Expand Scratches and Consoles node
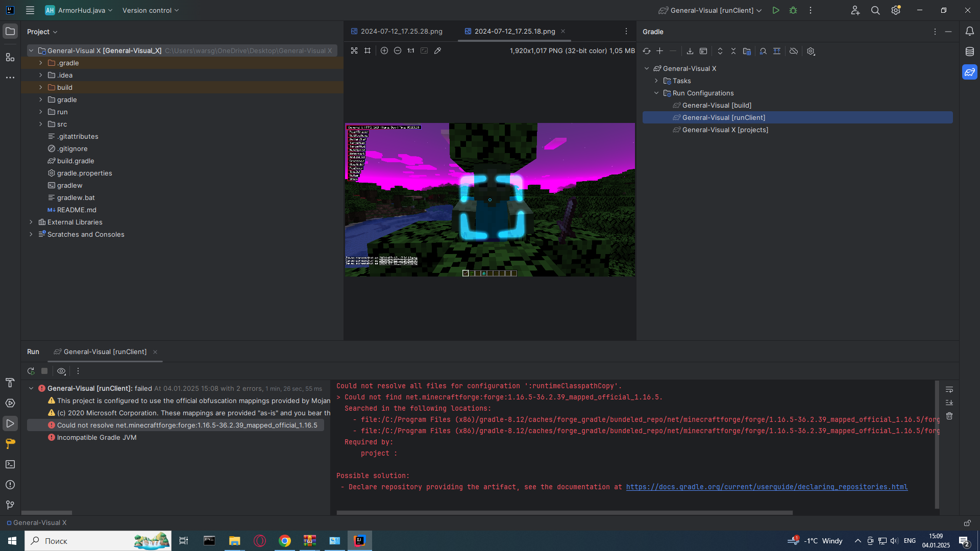This screenshot has height=551, width=980. coord(31,234)
